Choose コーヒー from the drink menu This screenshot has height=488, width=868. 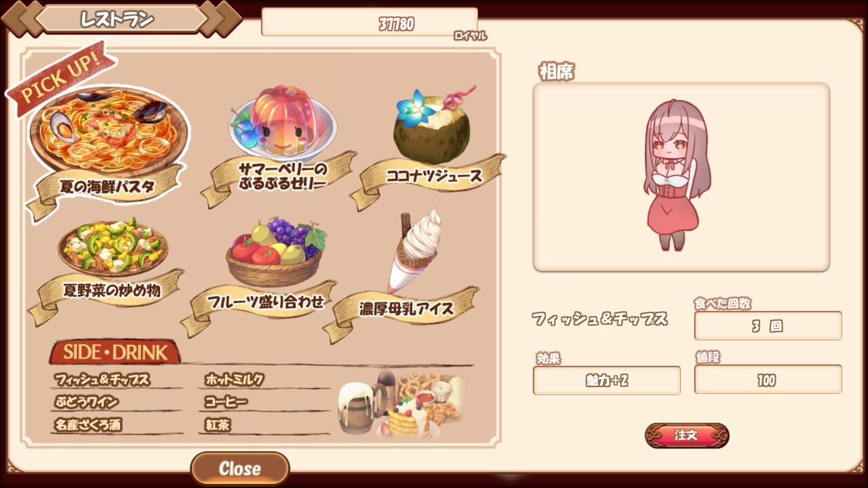[x=226, y=402]
